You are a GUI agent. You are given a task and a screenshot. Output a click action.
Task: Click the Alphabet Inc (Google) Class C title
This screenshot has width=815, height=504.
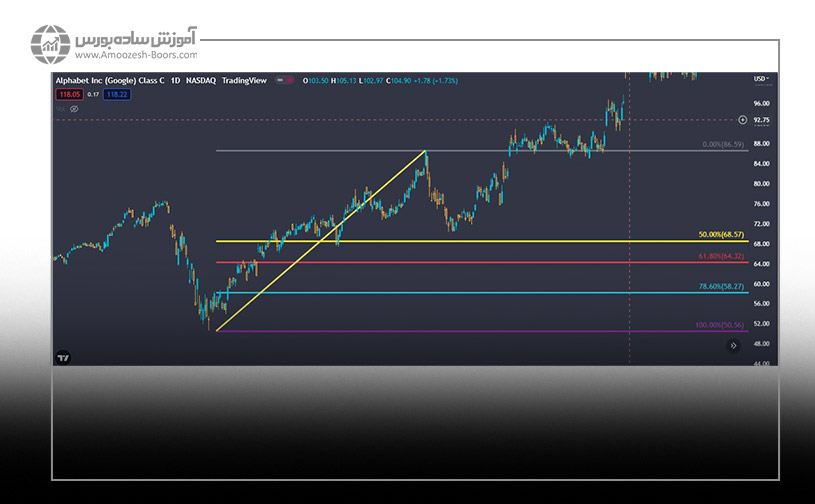point(109,80)
